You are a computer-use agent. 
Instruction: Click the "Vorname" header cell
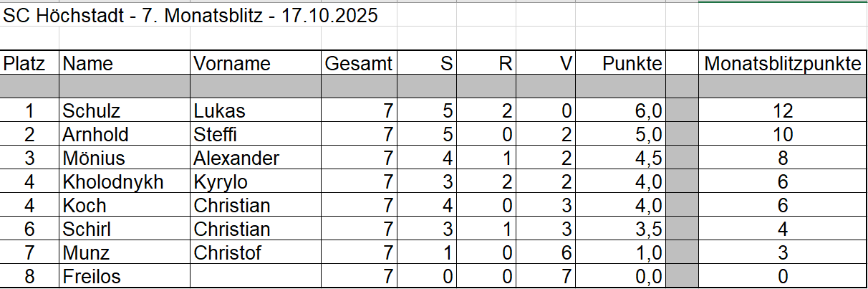(231, 64)
